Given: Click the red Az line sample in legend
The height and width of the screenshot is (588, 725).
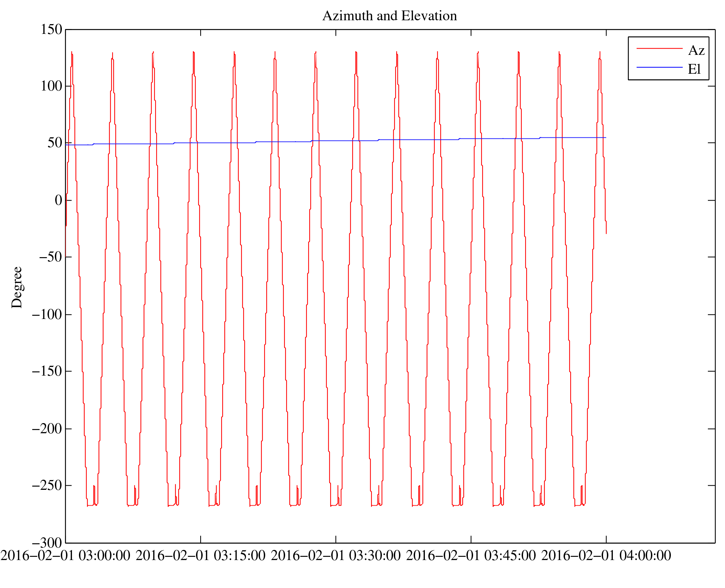Looking at the screenshot, I should [x=659, y=48].
